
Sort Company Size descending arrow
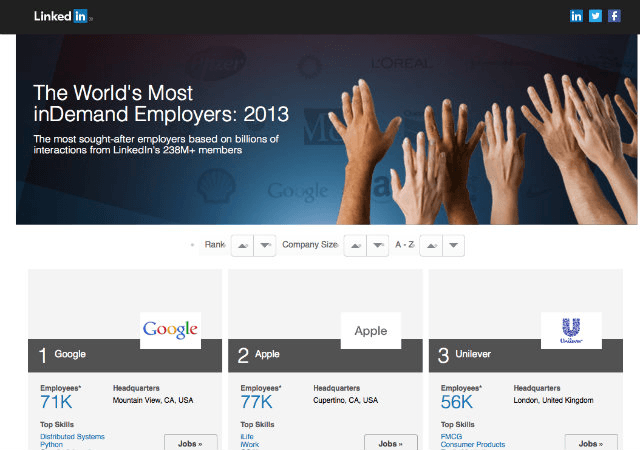tap(378, 245)
